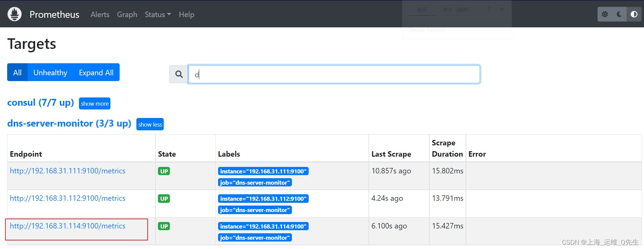644x249 pixels.
Task: Open endpoint 192.168.31.111:9100/metrics
Action: click(x=68, y=171)
